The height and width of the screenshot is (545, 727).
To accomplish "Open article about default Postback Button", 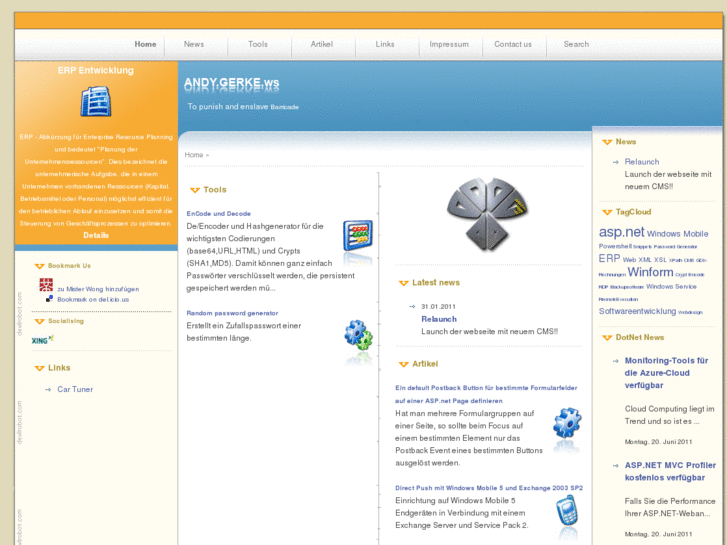I will coord(486,394).
